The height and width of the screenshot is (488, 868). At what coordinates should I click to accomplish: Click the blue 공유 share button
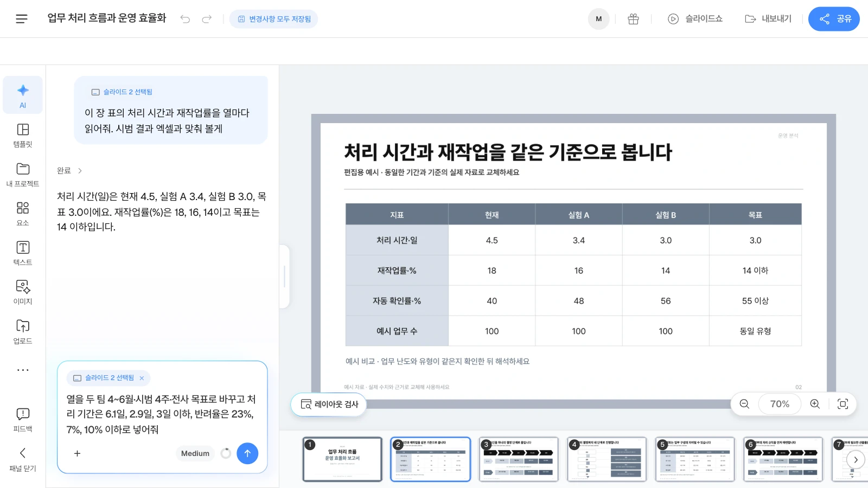[x=834, y=19]
